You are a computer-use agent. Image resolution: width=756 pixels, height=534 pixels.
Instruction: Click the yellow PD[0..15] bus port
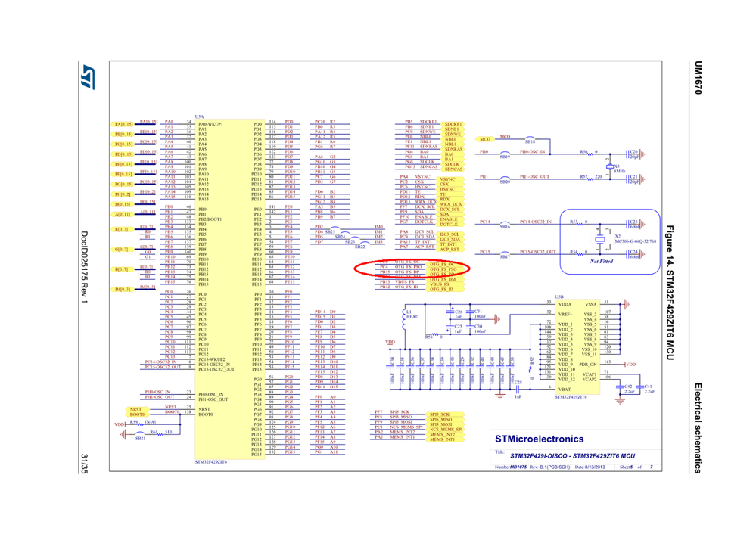tap(123, 154)
